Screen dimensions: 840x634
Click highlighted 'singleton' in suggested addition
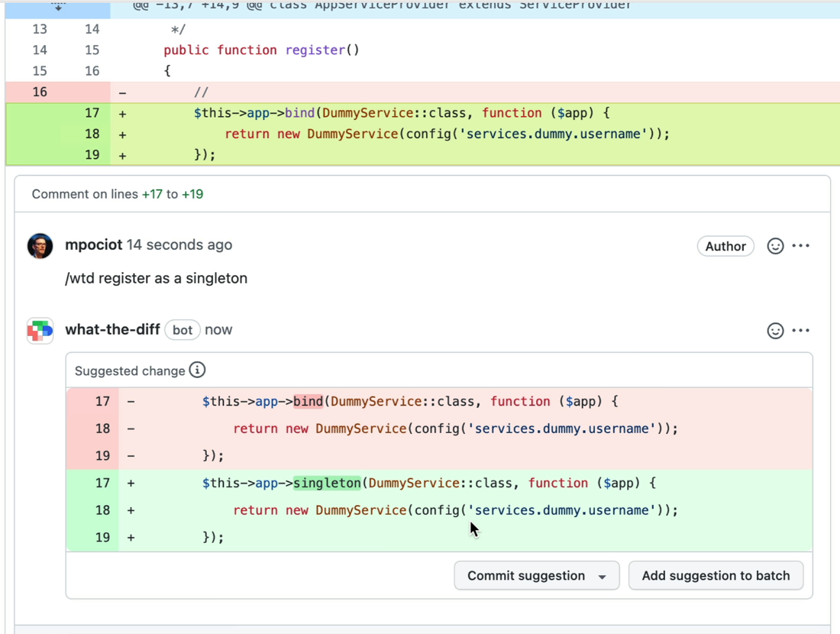(327, 483)
